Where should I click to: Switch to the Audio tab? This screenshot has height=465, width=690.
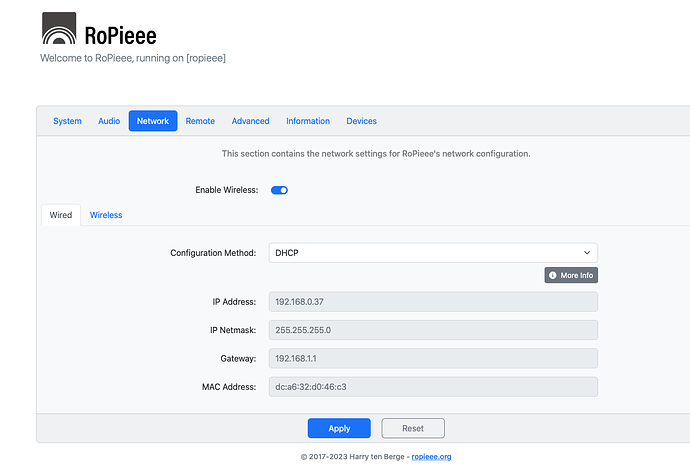click(109, 121)
